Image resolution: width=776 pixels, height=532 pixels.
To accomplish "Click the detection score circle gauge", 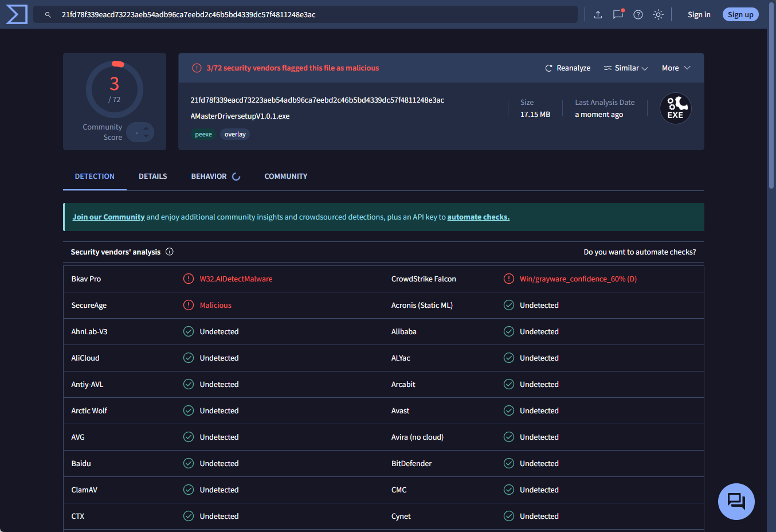I will (115, 89).
